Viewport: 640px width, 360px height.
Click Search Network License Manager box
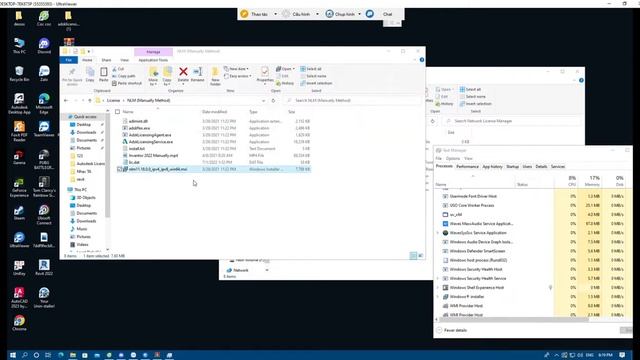point(512,121)
